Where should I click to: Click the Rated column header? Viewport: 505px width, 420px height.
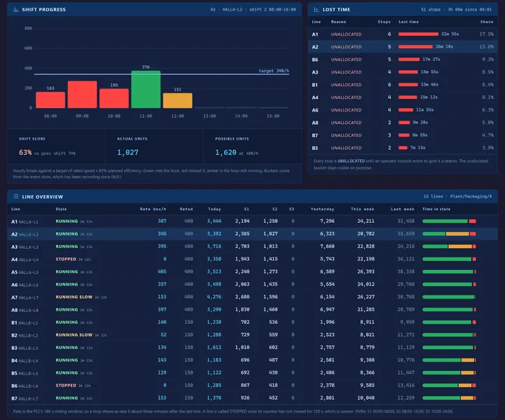[x=186, y=209]
